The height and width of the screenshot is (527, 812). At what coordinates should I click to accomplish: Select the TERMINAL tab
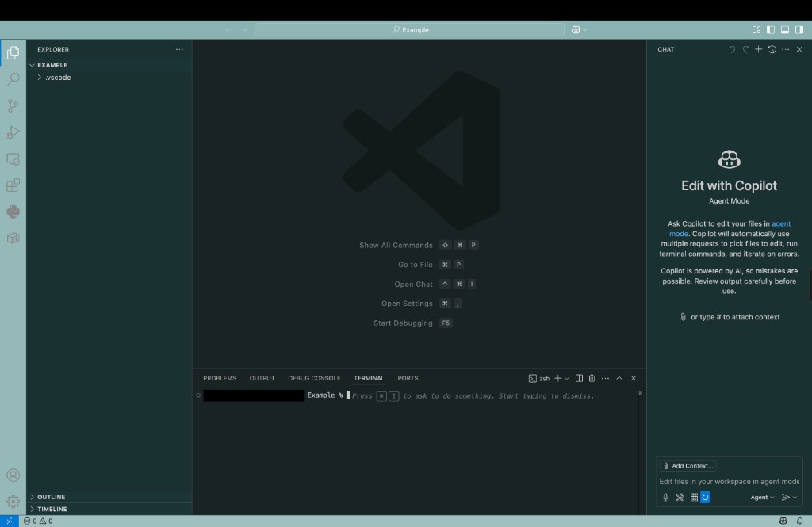point(369,379)
